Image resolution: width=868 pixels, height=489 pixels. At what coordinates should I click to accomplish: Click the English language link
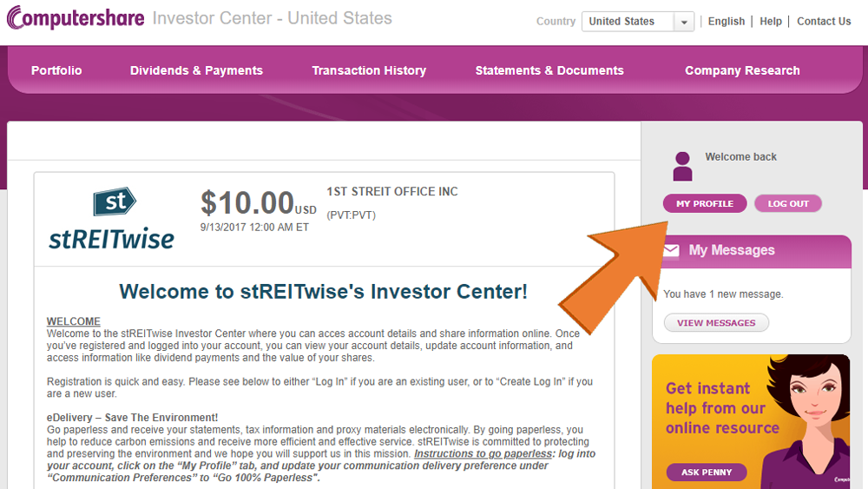tap(727, 21)
